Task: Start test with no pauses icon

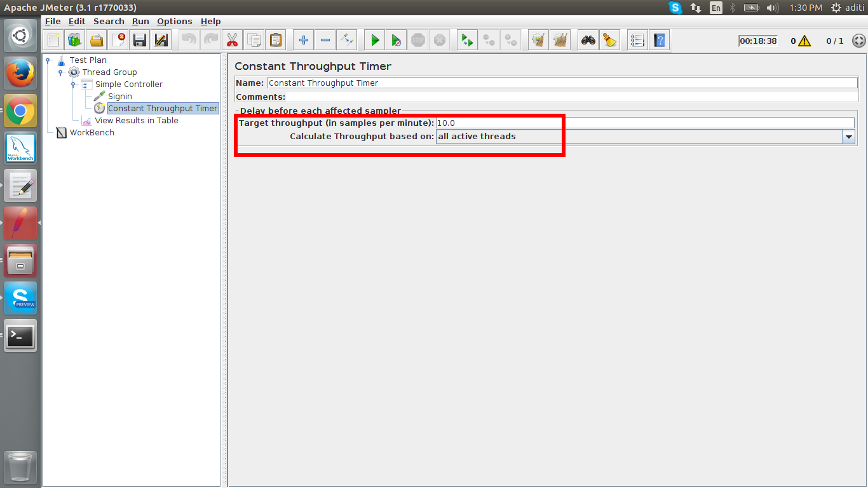Action: point(397,41)
